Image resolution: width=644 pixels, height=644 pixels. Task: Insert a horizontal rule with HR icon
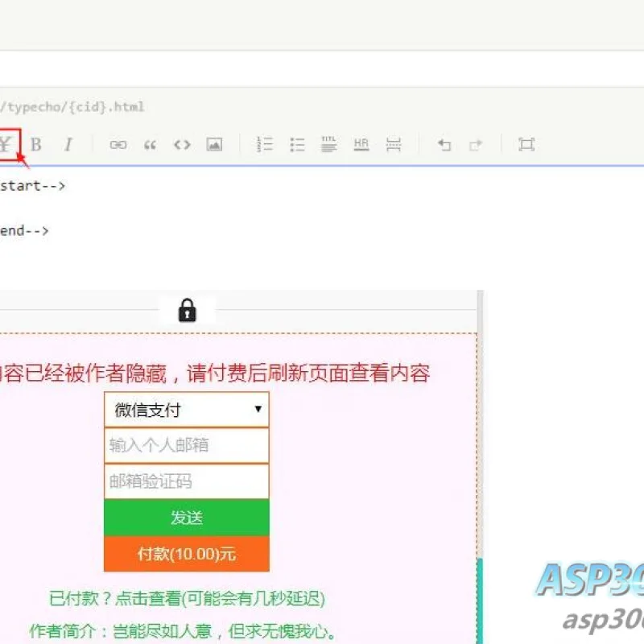point(361,145)
